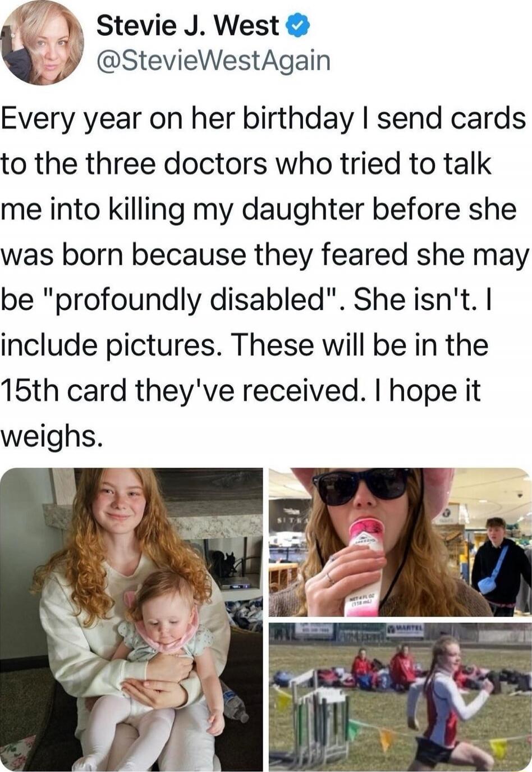Click the water bottle beside the couch
The image size is (532, 772).
click(235, 704)
